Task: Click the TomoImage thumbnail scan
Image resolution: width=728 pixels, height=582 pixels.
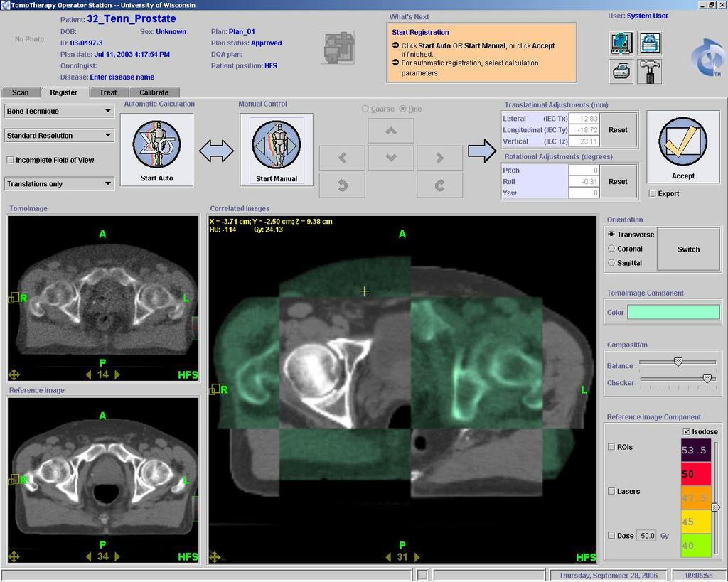Action: coord(103,298)
